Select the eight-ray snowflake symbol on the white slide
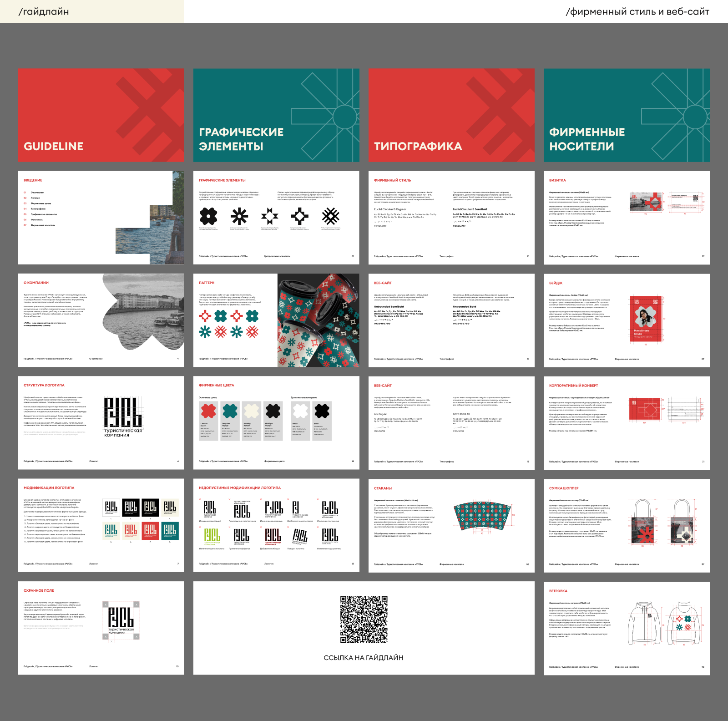Viewport: 728px width, 721px height. tap(239, 216)
